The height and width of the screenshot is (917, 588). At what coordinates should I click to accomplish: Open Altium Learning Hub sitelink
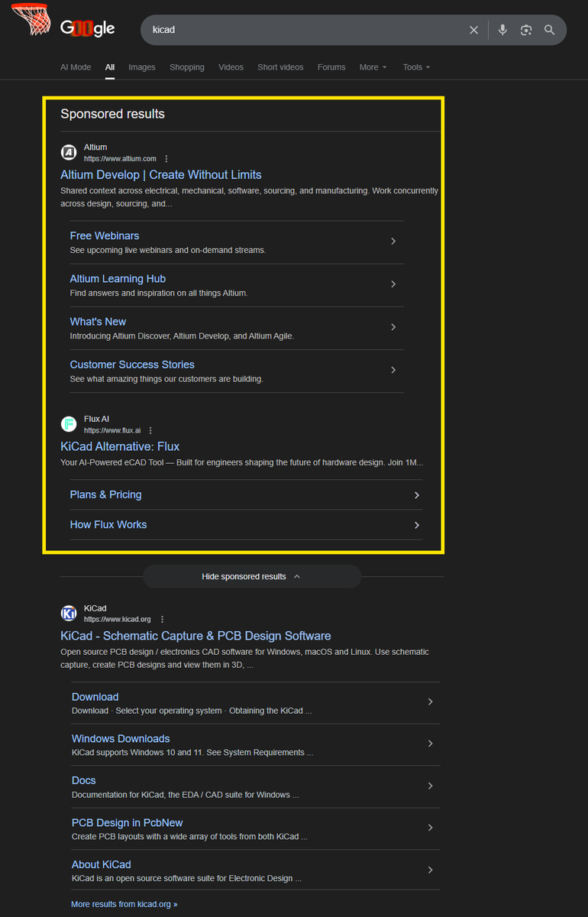tap(118, 279)
